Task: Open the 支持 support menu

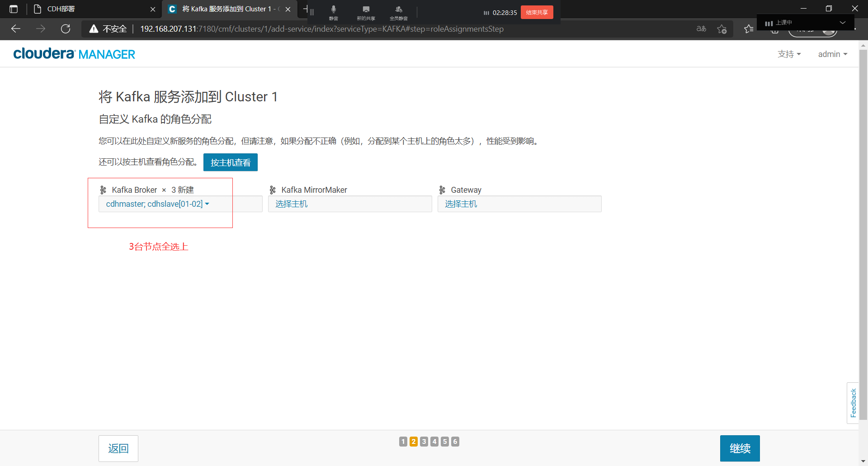Action: pyautogui.click(x=789, y=54)
